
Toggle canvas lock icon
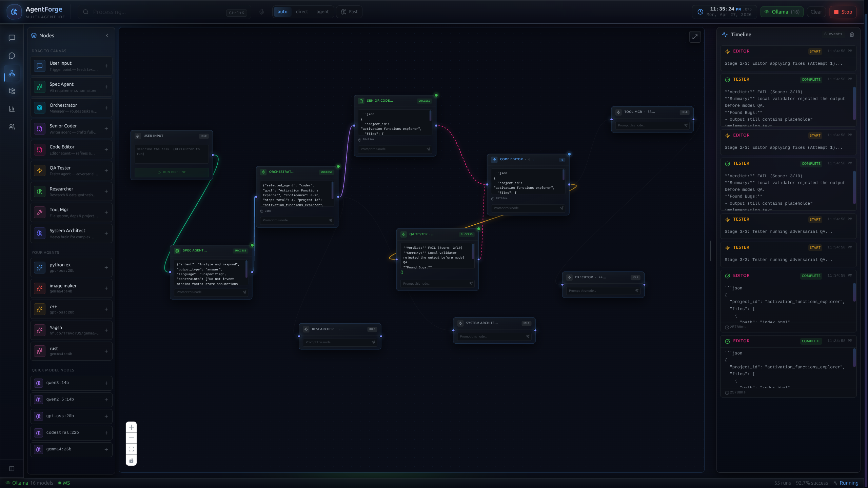click(x=131, y=460)
